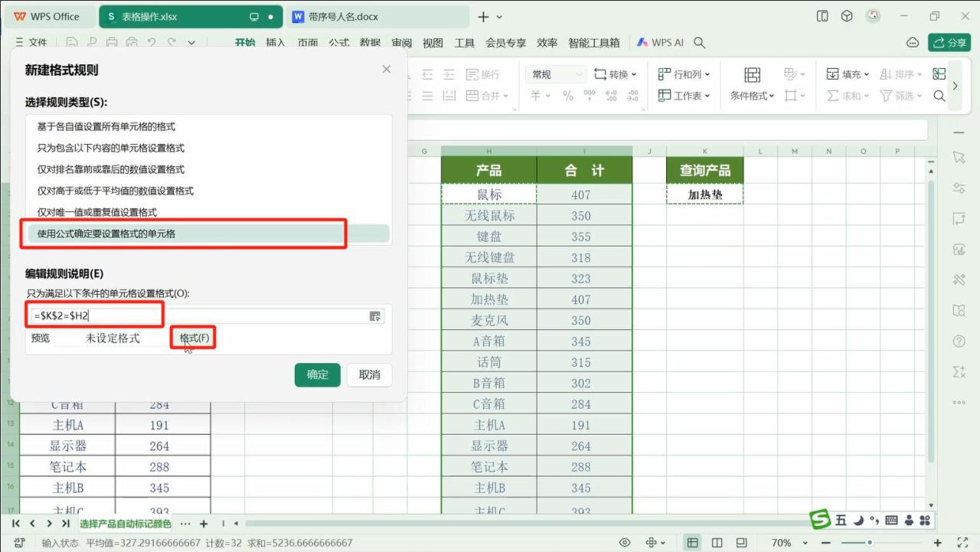Open the 工具 ribbon tab

(465, 43)
